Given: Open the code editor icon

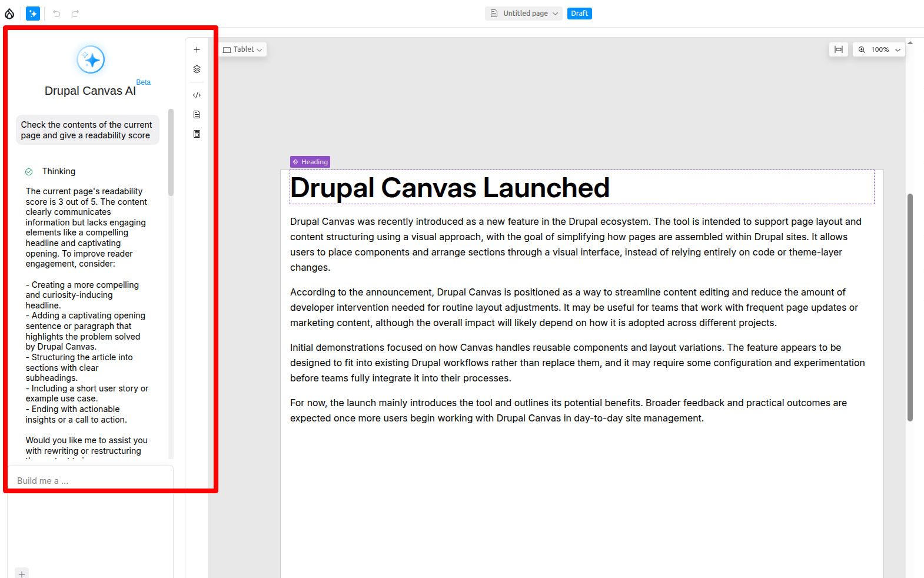Looking at the screenshot, I should pos(197,95).
